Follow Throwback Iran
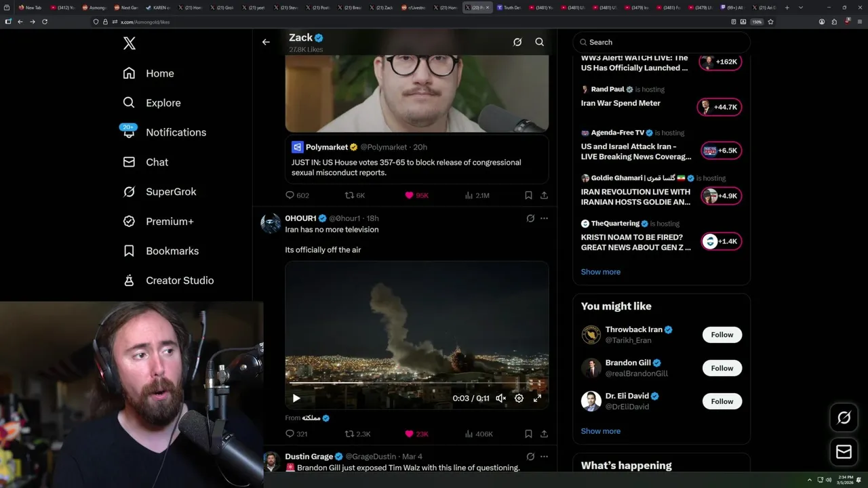The image size is (868, 488). tap(722, 335)
